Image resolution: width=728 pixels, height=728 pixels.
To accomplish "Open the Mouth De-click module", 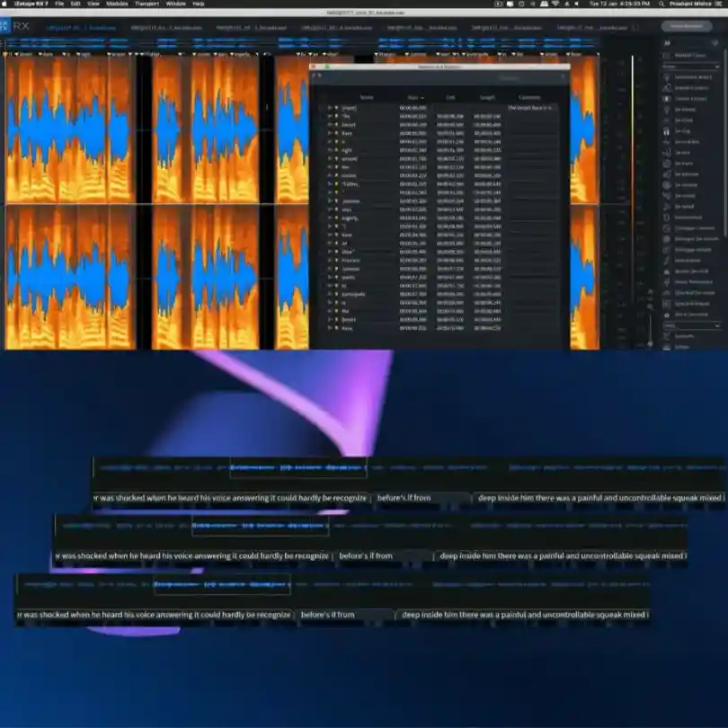I will (x=694, y=271).
